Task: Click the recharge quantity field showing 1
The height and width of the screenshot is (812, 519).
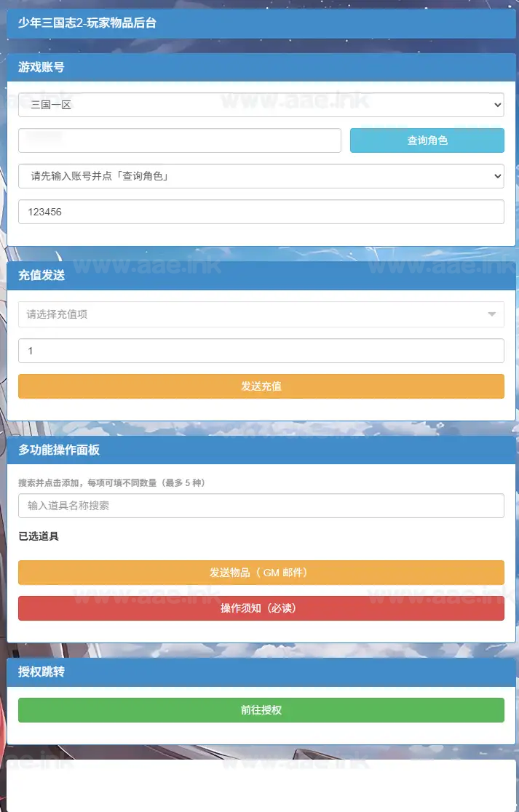Action: click(x=261, y=351)
